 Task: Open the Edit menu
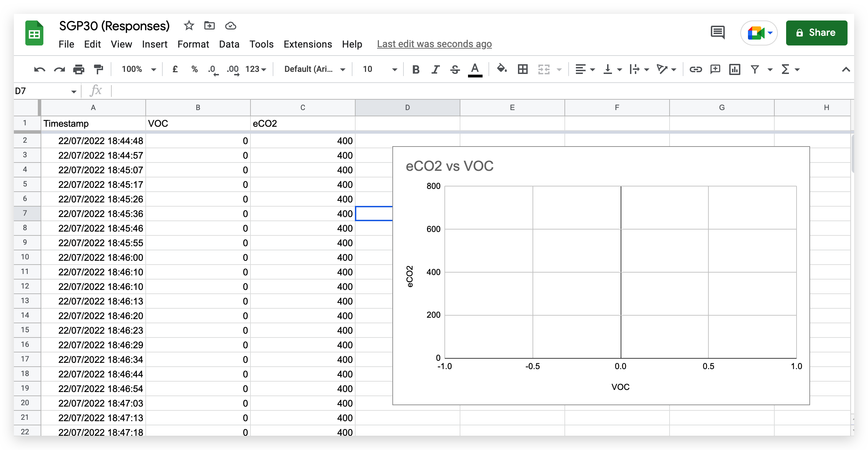[92, 44]
